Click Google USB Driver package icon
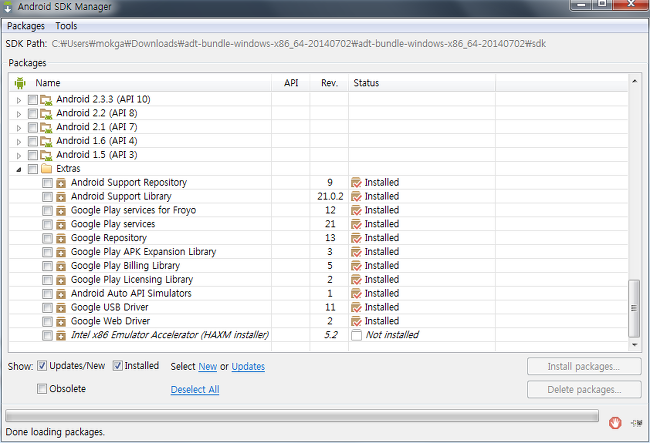 (61, 307)
